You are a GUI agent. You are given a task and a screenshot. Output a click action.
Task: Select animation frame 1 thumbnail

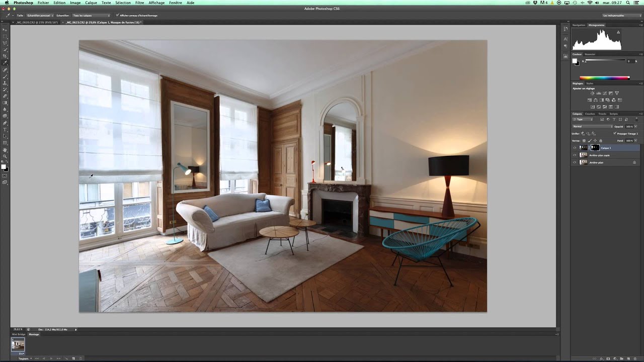pos(18,344)
